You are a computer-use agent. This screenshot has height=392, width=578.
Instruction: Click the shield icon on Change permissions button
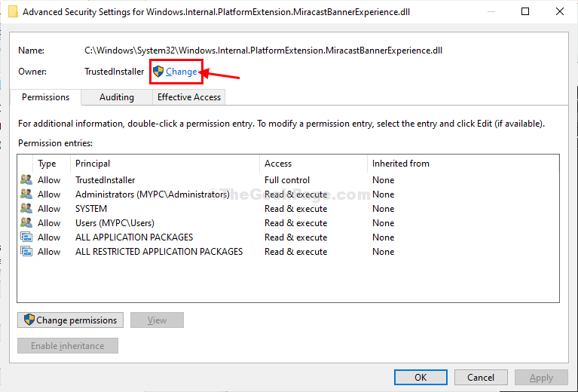point(29,320)
